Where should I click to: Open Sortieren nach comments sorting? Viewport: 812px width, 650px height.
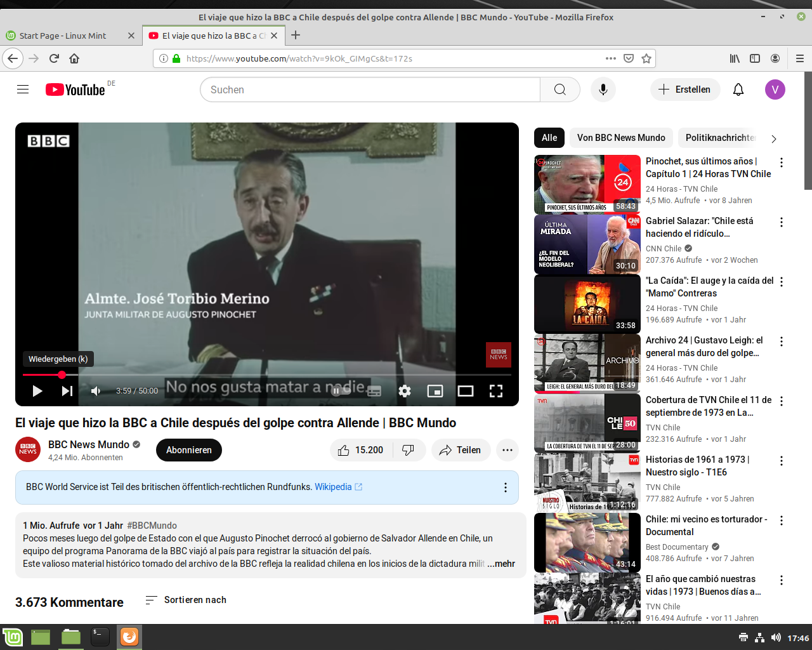tap(186, 600)
